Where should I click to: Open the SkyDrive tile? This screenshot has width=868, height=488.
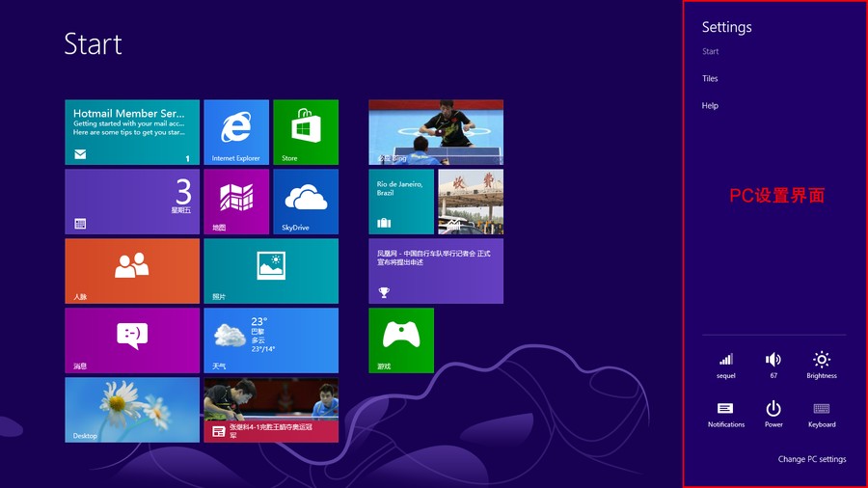click(x=306, y=202)
